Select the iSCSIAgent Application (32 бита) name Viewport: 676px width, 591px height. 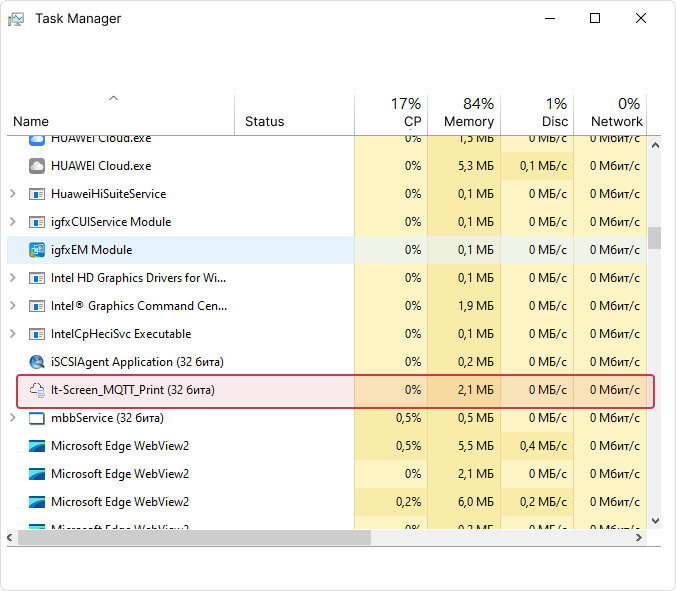pyautogui.click(x=137, y=362)
